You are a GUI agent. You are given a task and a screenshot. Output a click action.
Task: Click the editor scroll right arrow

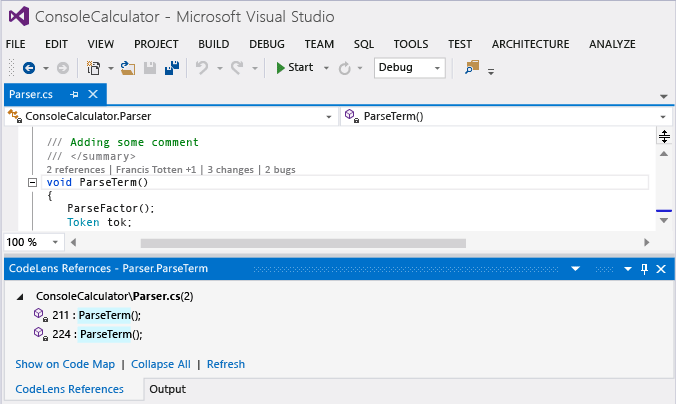[646, 242]
